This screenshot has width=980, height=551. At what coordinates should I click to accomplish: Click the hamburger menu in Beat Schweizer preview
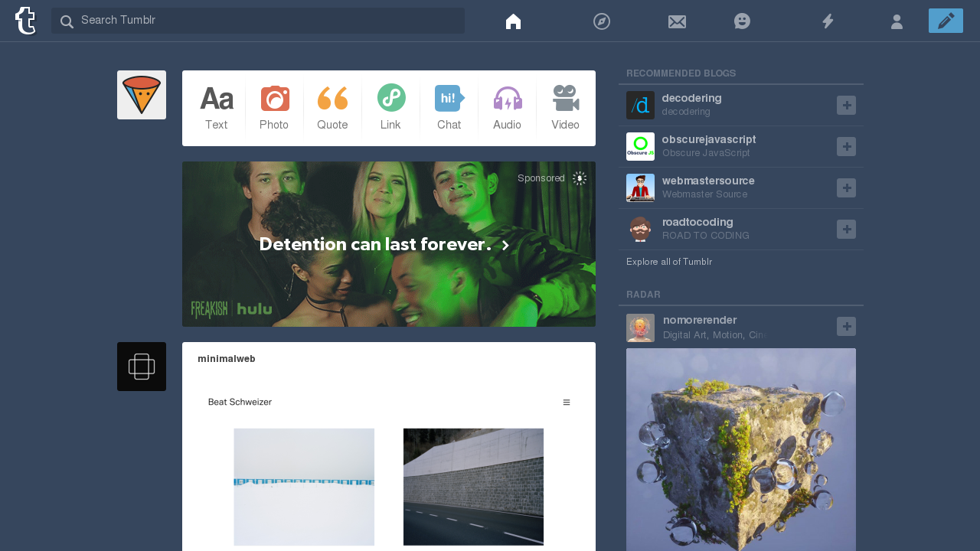pos(567,403)
